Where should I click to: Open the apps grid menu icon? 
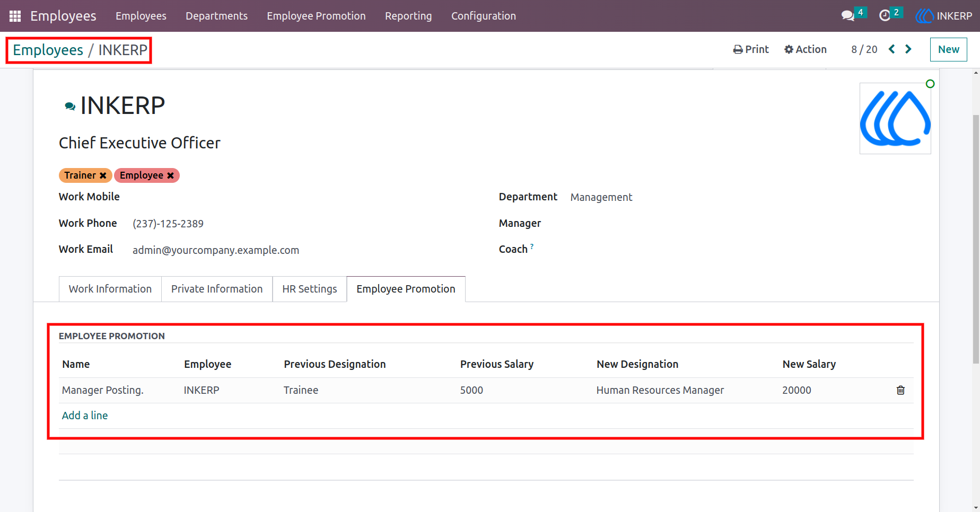click(15, 16)
